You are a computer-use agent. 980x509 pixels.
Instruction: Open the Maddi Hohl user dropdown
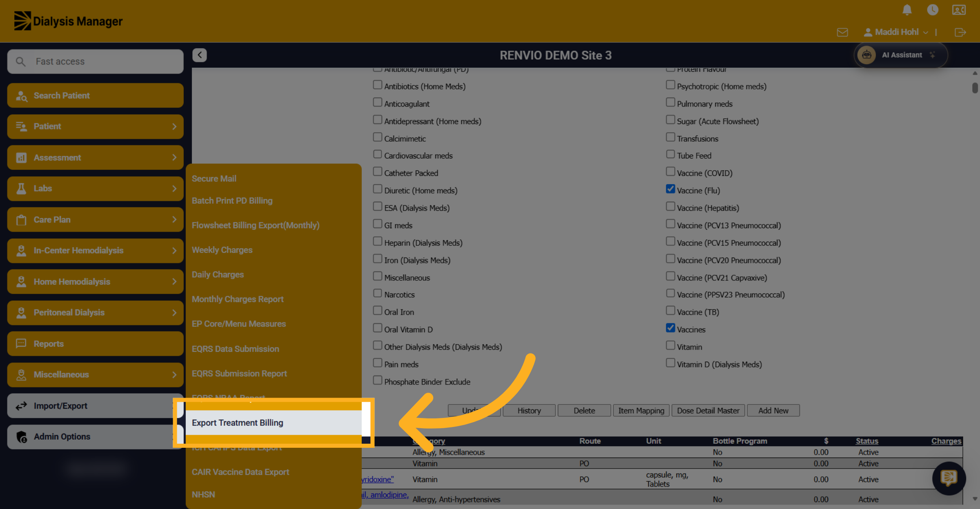point(896,32)
